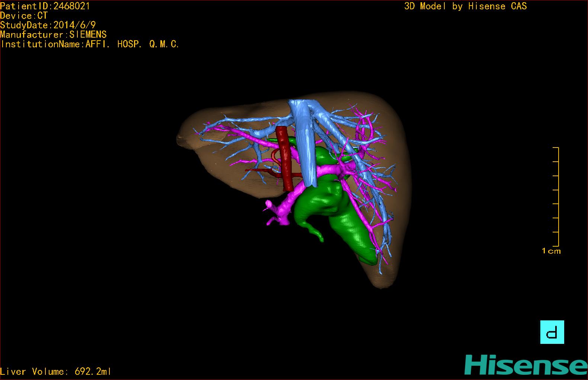
Task: Select the StudyDate:2014/6/9 text
Action: 48,25
